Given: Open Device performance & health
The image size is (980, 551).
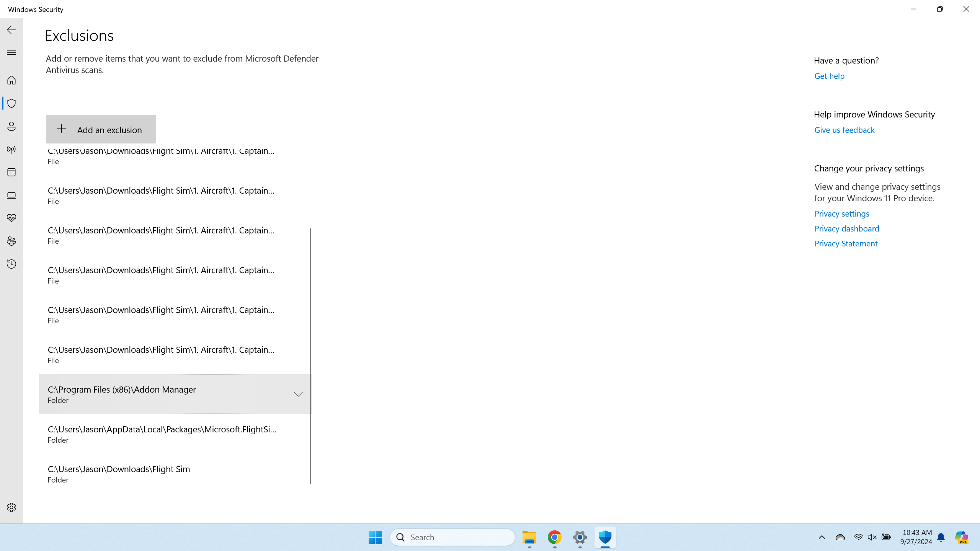Looking at the screenshot, I should (11, 218).
